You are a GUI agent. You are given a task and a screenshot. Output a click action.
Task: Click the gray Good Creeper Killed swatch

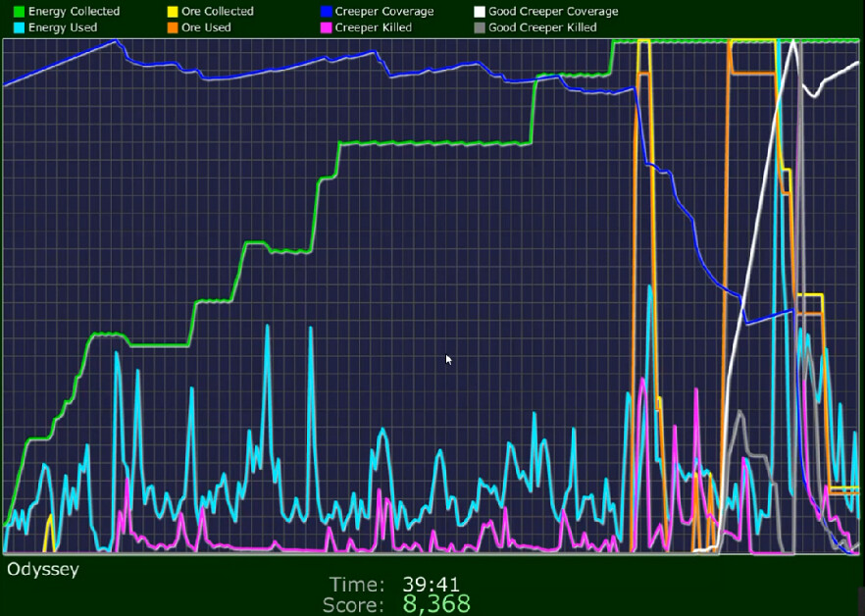[480, 27]
